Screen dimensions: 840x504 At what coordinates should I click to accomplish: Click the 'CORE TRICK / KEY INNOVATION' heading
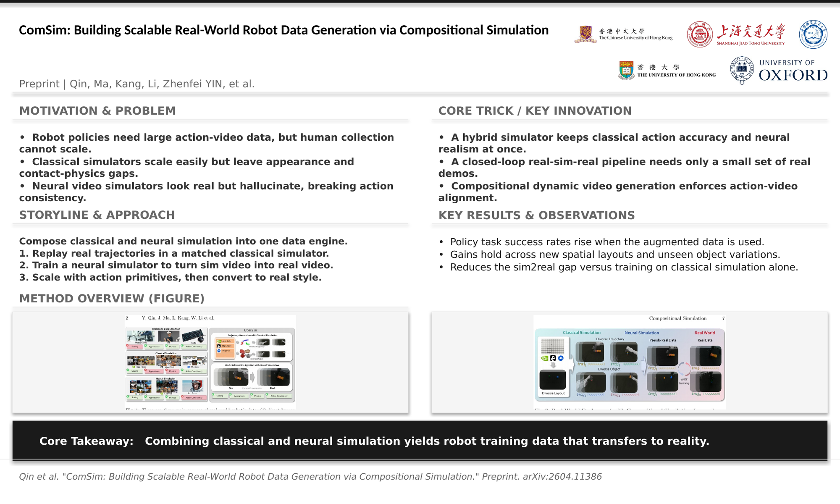[535, 111]
